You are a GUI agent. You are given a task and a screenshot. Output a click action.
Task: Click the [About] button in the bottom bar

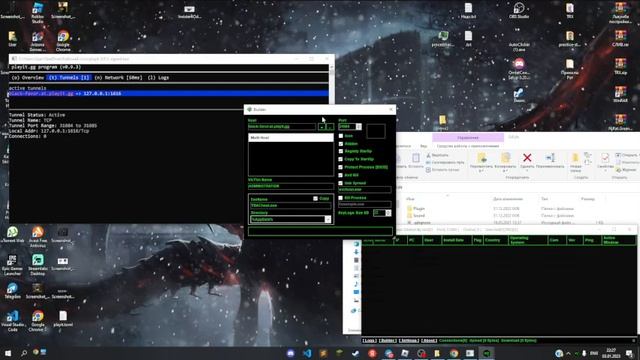click(x=429, y=340)
